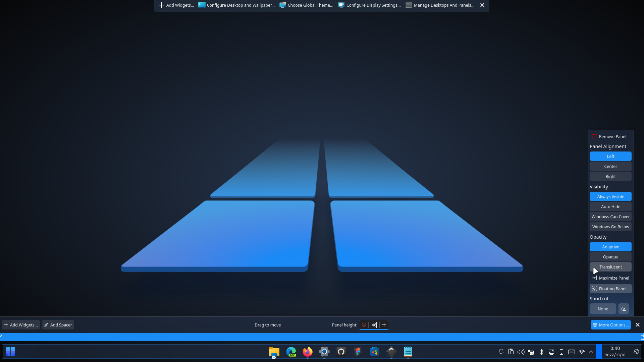Launch Figma from the taskbar

358,352
